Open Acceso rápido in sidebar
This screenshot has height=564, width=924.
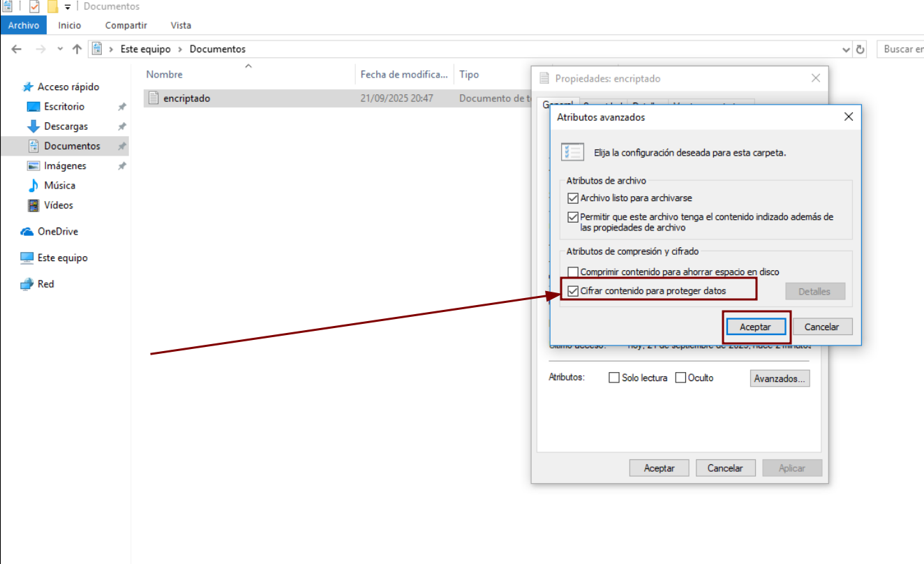[68, 87]
